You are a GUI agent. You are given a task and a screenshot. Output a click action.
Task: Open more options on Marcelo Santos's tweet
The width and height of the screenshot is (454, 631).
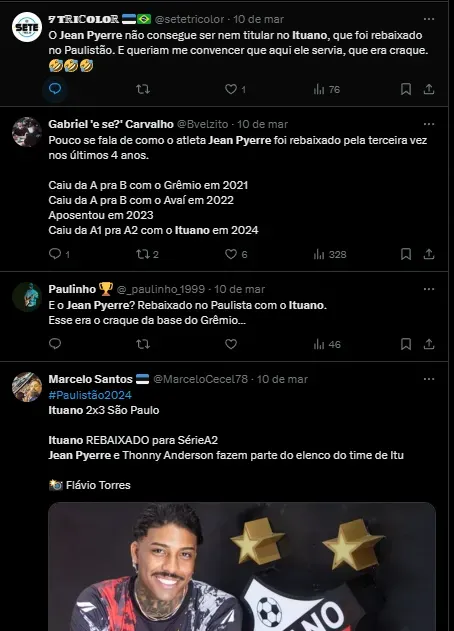[429, 379]
